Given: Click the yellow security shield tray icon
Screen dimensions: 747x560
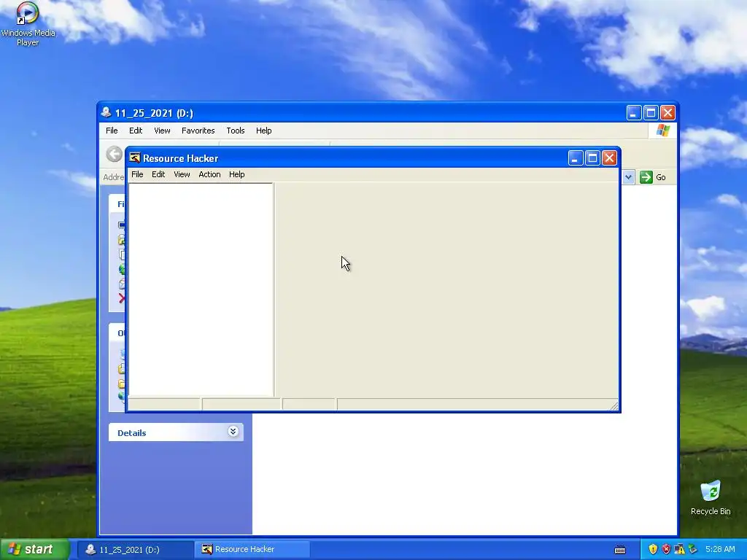Looking at the screenshot, I should pyautogui.click(x=653, y=549).
